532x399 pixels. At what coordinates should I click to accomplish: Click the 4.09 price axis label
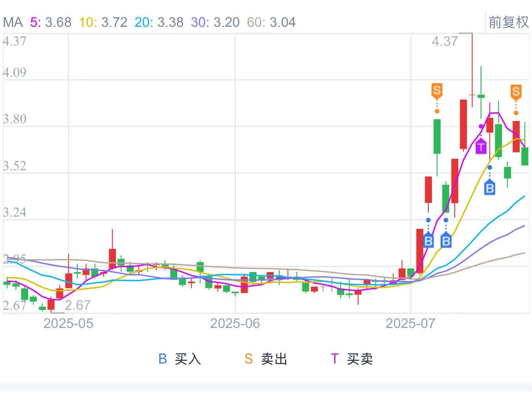coord(15,72)
